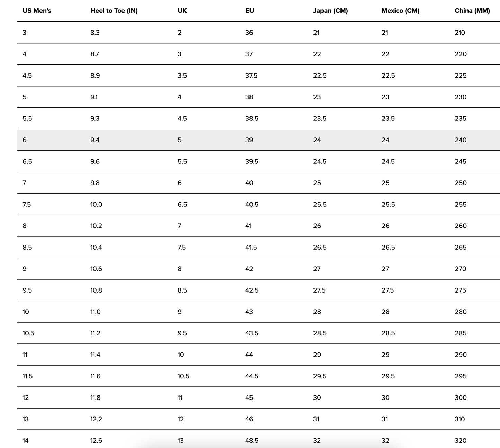Click Japan size 29.5 cell
The width and height of the screenshot is (500, 448).
pyautogui.click(x=320, y=376)
